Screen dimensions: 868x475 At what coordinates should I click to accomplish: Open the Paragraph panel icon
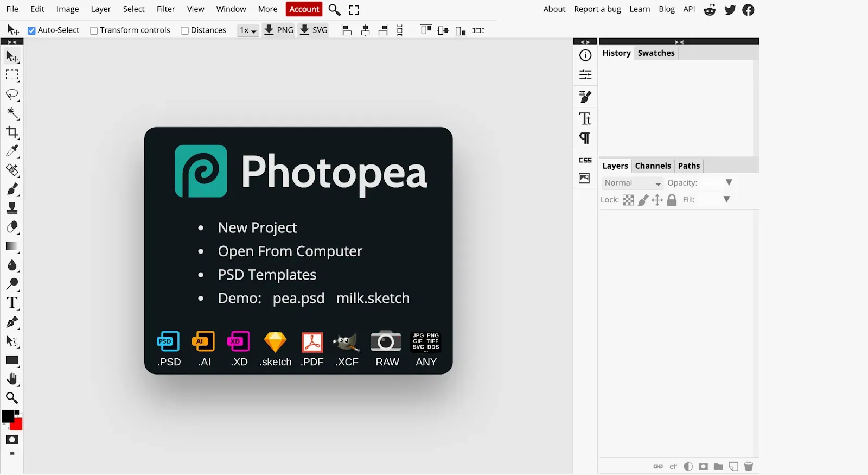[x=585, y=138]
